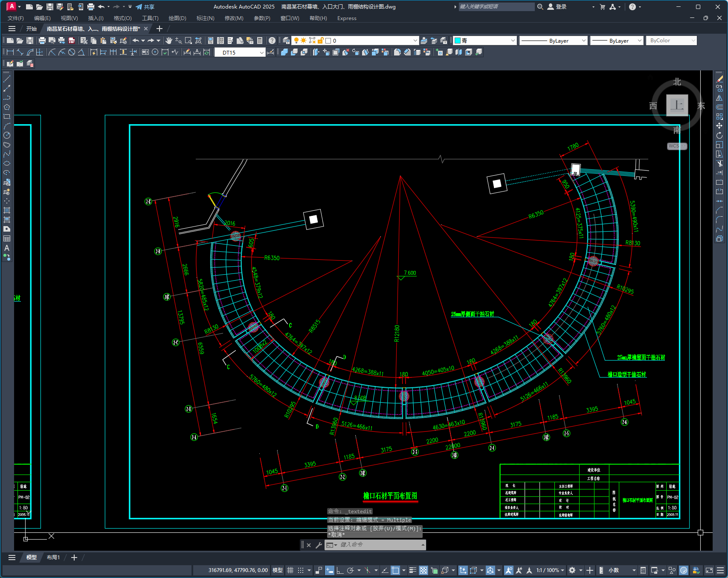
Task: Select the Mirror modify tool
Action: pyautogui.click(x=719, y=98)
